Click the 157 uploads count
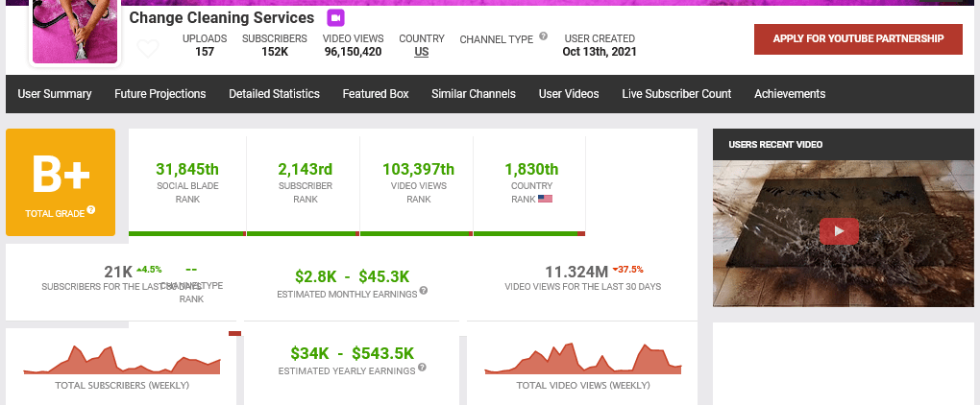980x405 pixels. [x=205, y=52]
